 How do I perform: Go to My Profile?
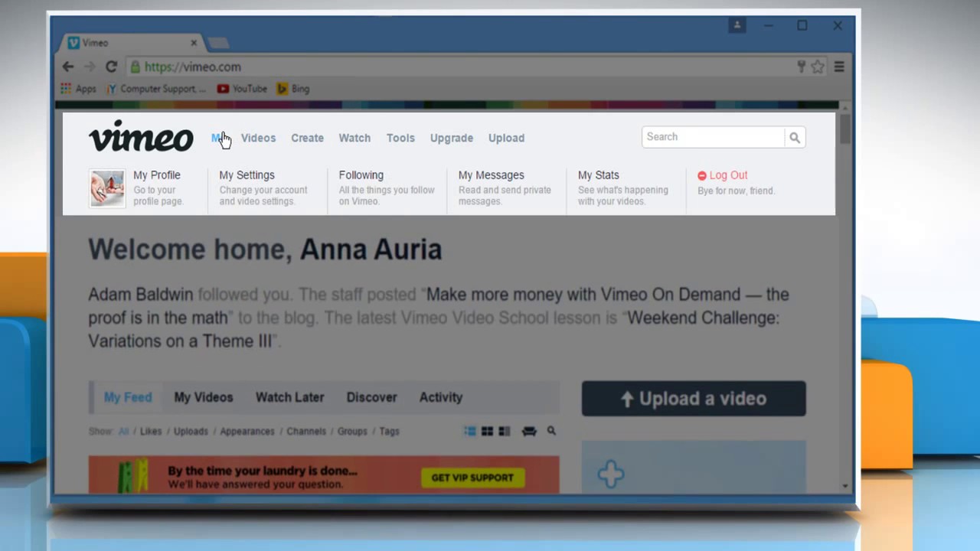click(x=157, y=175)
